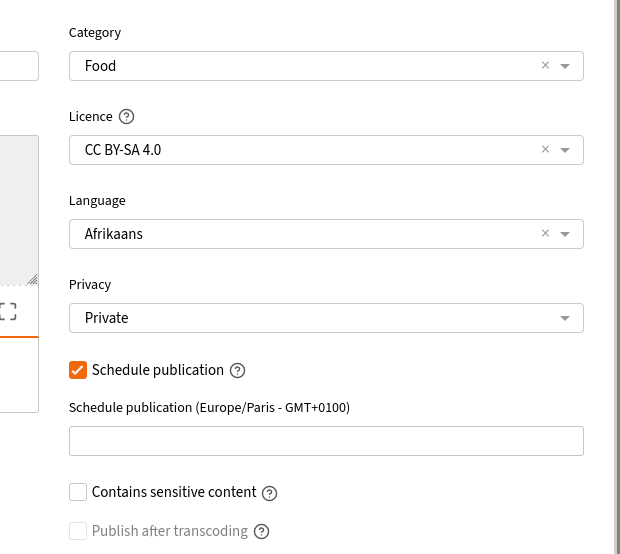Open the Privacy dropdown set to Private

326,318
